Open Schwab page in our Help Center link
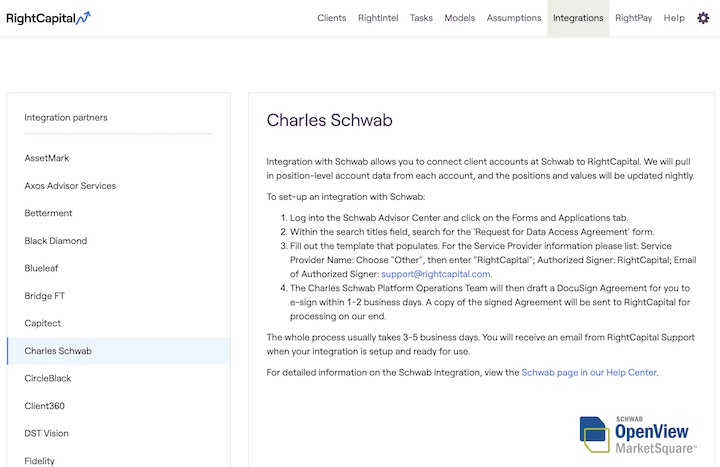This screenshot has height=467, width=720. 589,372
